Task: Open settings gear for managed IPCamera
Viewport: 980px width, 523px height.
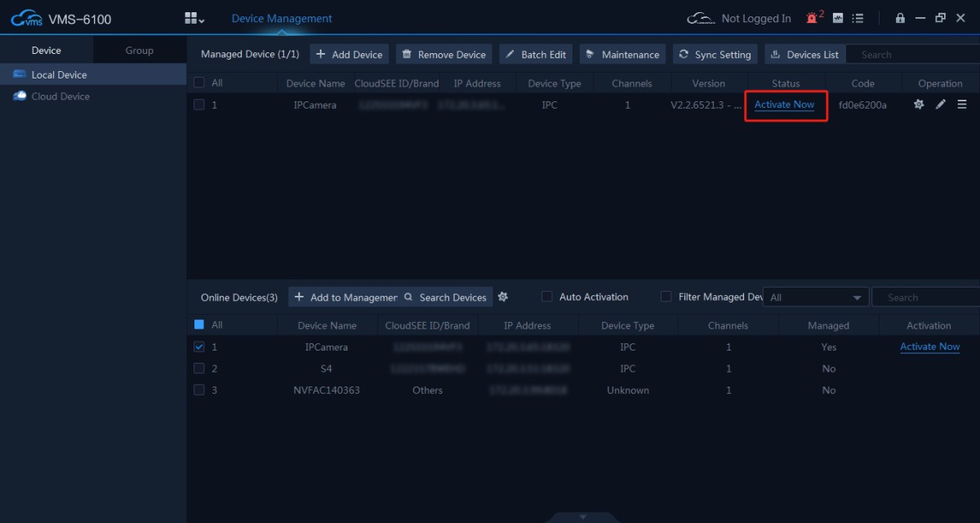Action: [x=919, y=105]
